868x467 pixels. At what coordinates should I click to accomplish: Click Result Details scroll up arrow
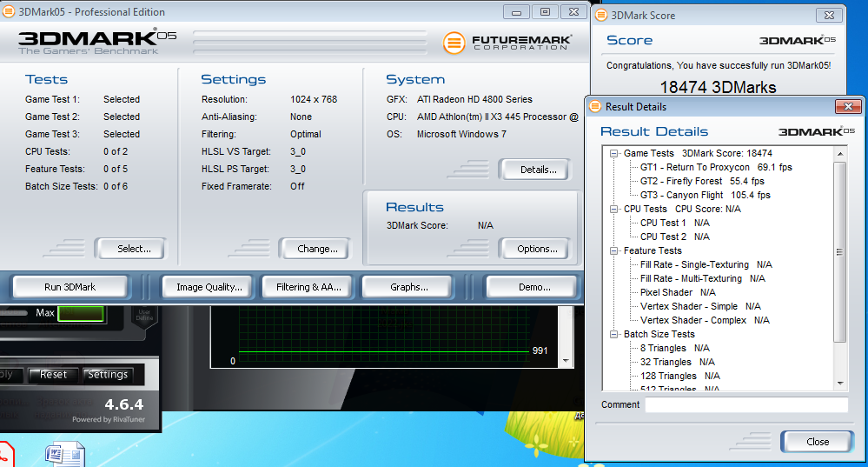coord(840,153)
